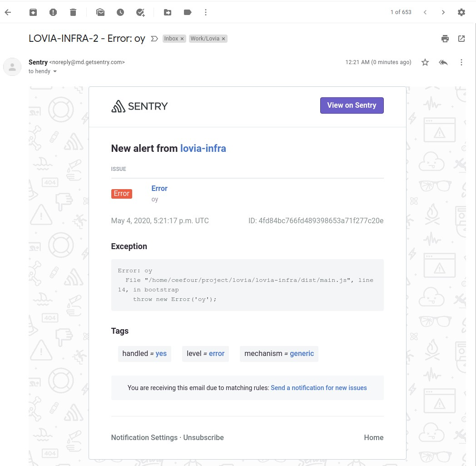
Task: Click the '1 of 653' counter
Action: [401, 12]
